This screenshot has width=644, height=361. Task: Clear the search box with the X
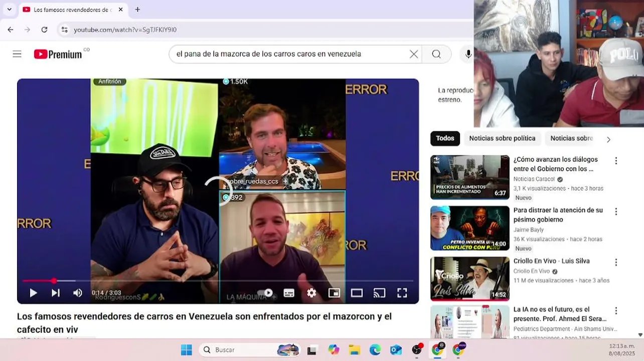[414, 54]
